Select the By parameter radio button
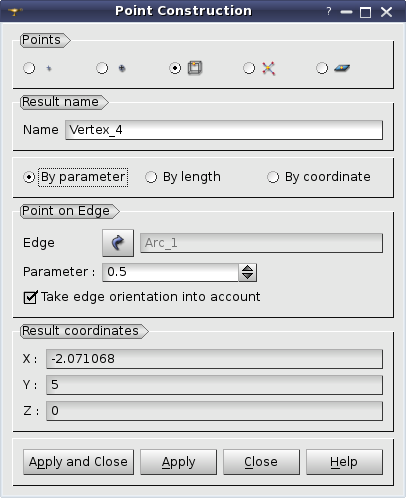The image size is (406, 498). pos(29,177)
